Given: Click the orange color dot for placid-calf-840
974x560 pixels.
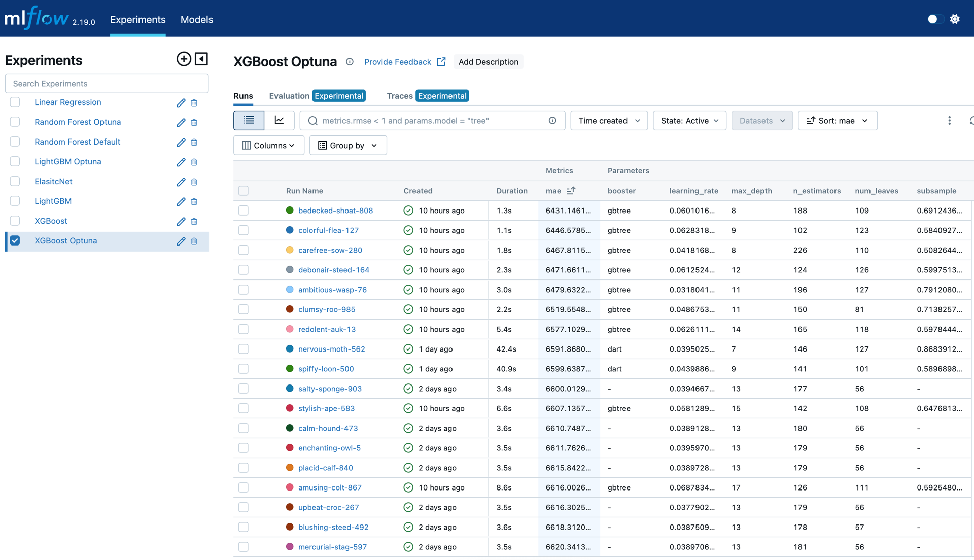Looking at the screenshot, I should click(290, 468).
